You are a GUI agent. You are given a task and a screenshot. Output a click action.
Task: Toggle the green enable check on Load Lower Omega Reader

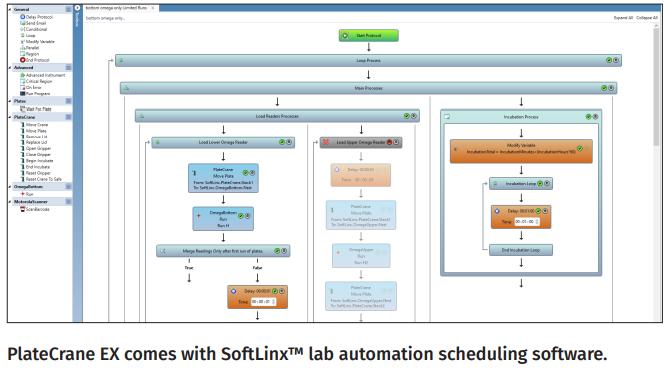click(282, 142)
